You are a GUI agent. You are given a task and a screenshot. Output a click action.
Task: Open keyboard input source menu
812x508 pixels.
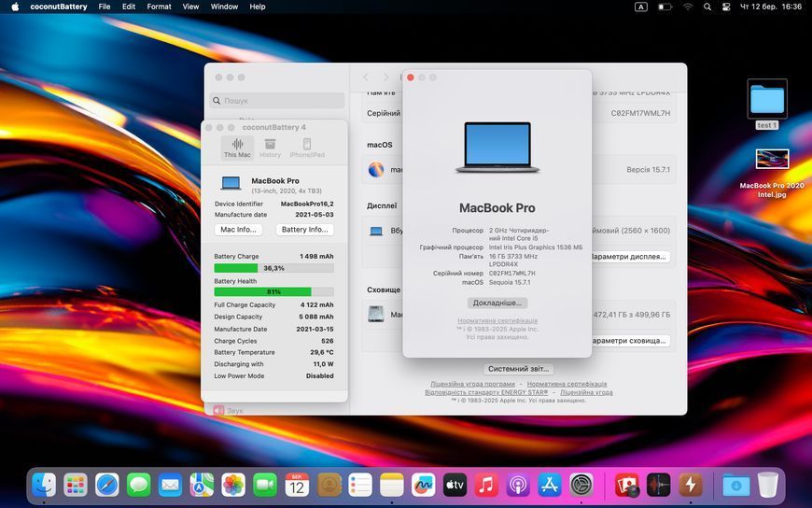coord(641,7)
